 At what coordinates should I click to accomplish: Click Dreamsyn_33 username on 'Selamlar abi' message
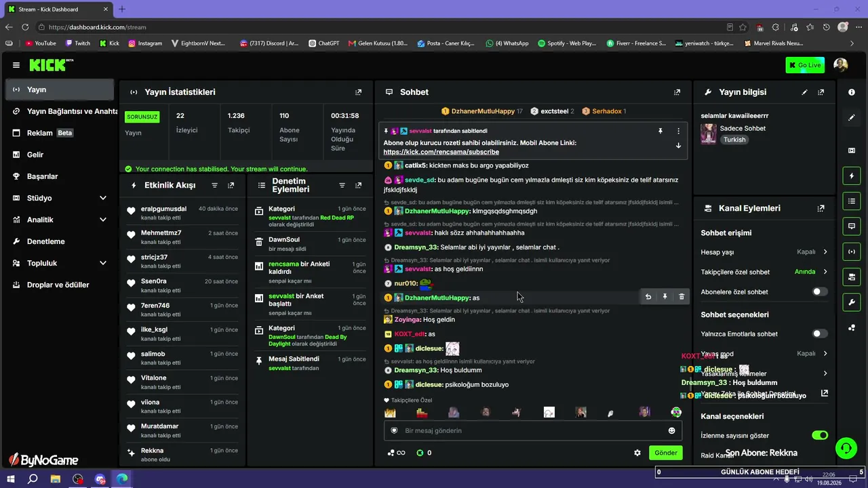(x=416, y=247)
